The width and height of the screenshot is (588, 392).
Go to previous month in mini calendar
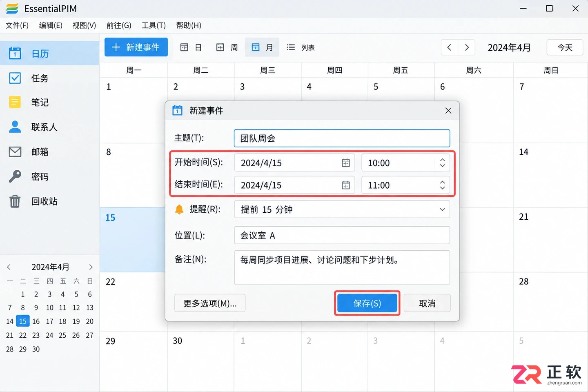pos(9,267)
